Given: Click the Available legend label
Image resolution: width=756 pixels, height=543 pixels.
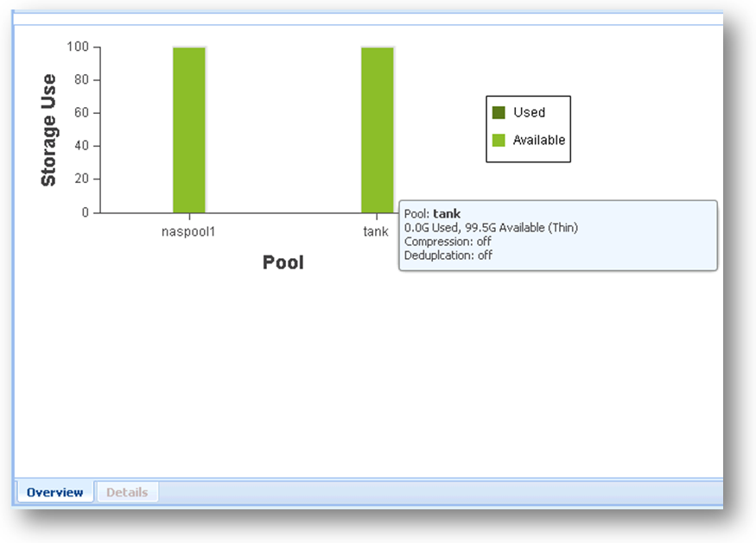Looking at the screenshot, I should [539, 140].
